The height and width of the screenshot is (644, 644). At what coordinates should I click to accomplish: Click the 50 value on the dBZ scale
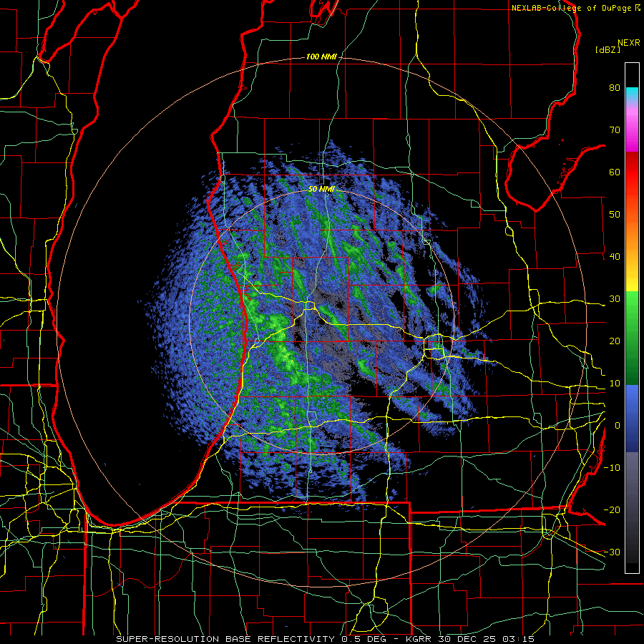(x=615, y=215)
